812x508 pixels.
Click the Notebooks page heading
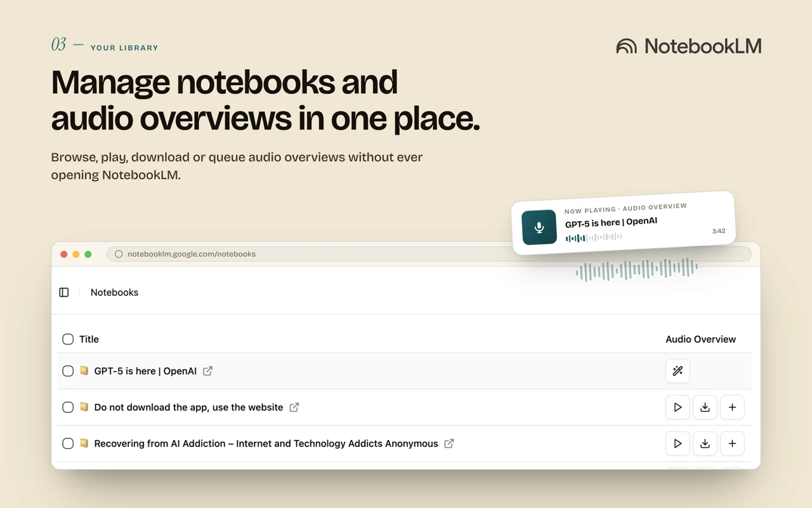(114, 292)
